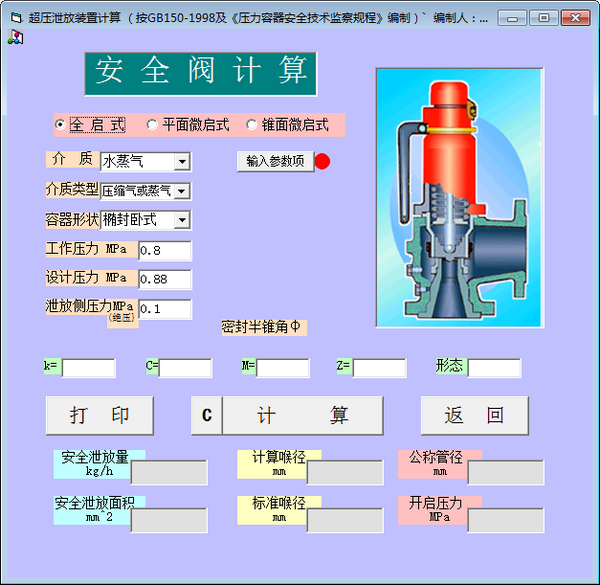Select the 全启式 radio button

tap(61, 125)
